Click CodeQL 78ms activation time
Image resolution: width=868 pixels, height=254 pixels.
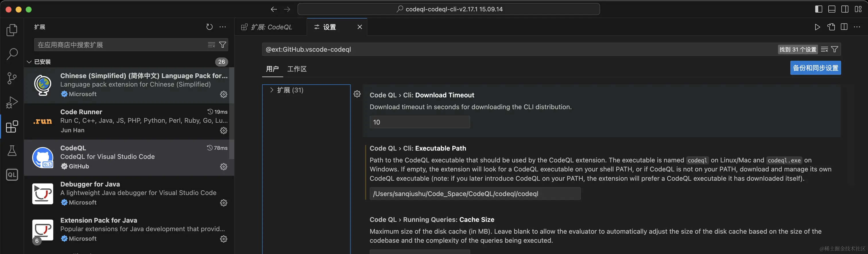[217, 148]
